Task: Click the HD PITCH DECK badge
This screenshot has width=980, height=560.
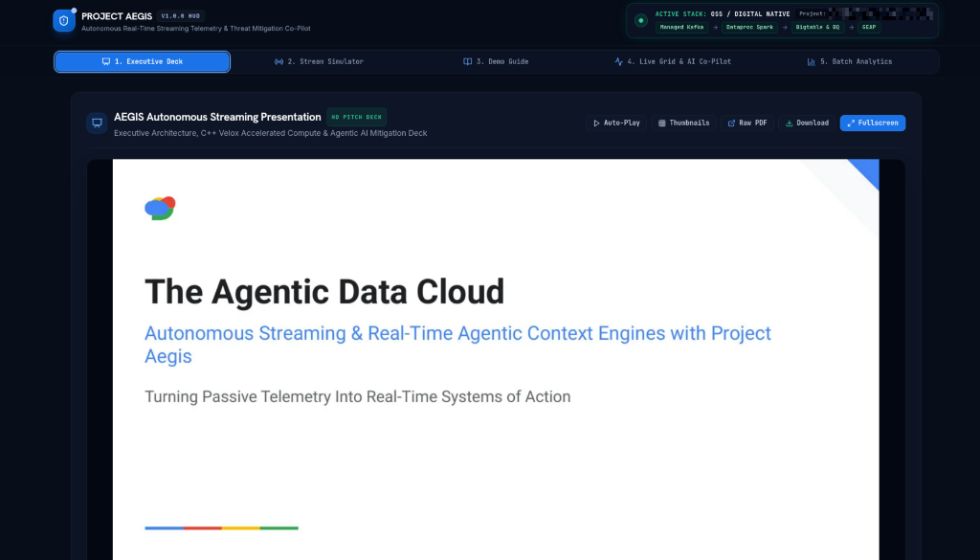Action: point(356,117)
